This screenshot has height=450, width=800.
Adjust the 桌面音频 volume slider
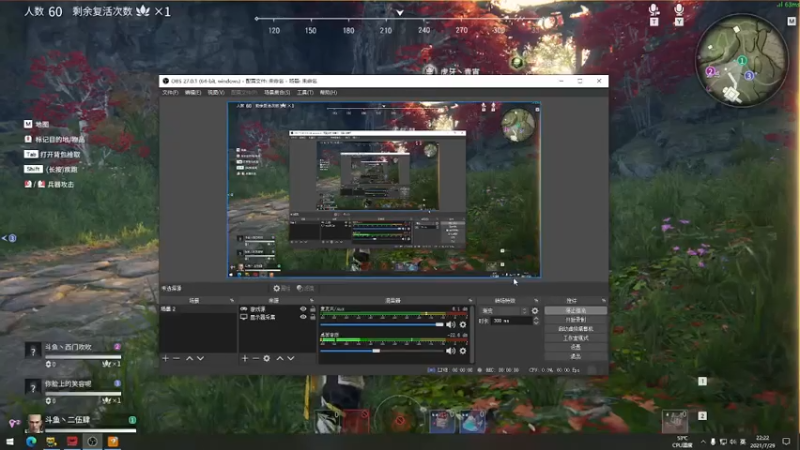coord(382,351)
